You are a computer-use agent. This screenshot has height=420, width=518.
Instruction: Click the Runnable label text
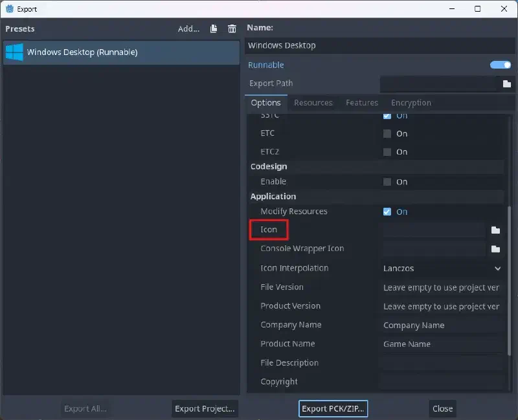[266, 65]
